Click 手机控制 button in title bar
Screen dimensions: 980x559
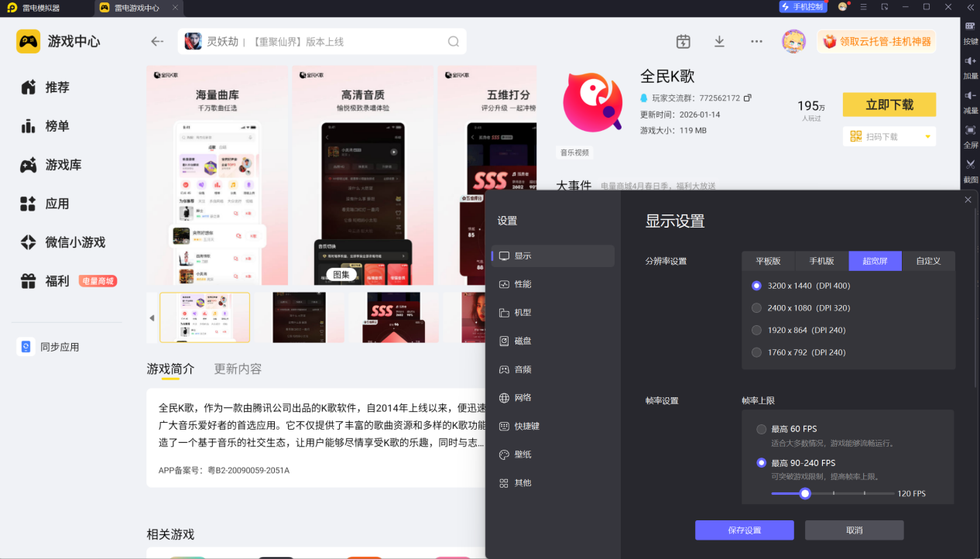803,7
